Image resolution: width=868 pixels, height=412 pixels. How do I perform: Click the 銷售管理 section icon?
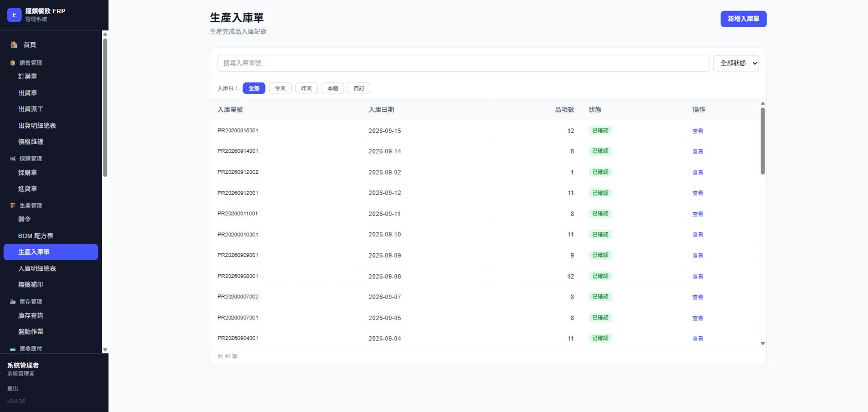click(13, 63)
